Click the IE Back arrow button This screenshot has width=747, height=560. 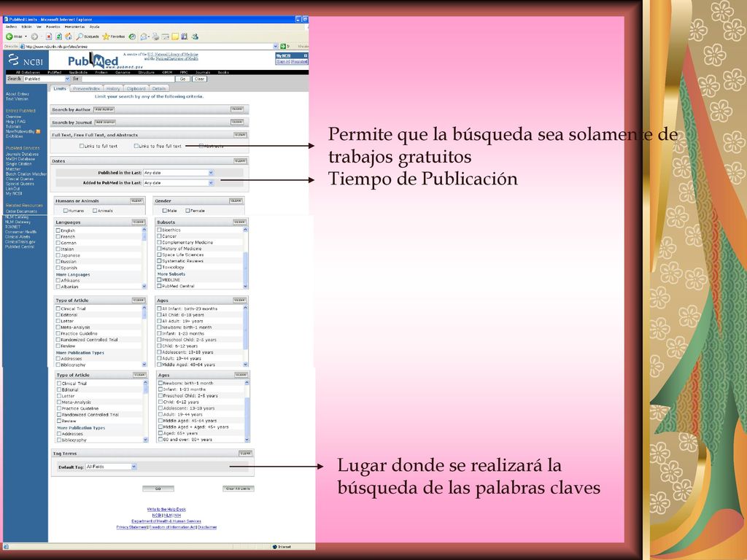coord(9,36)
